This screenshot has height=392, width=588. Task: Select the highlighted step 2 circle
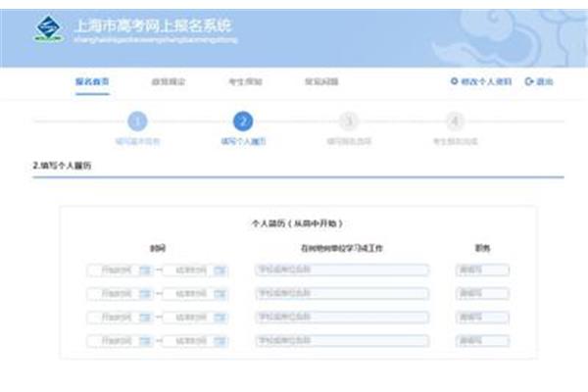[243, 122]
